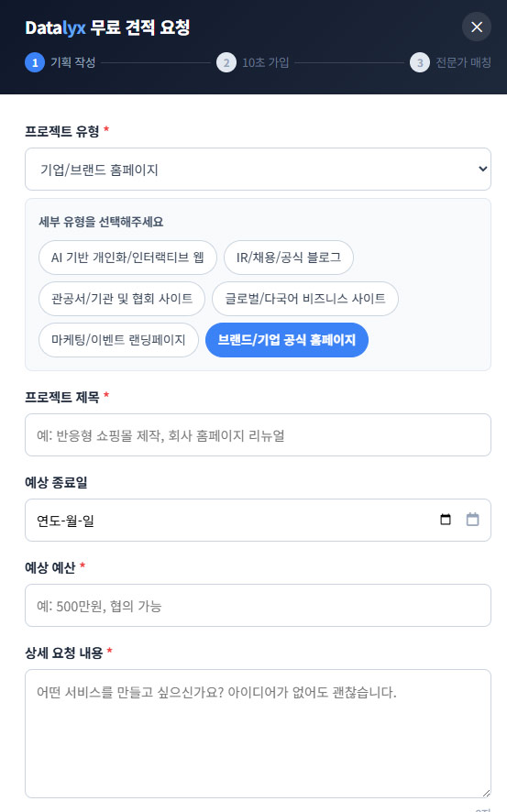Expand the 프로젝트 유형 dropdown chevron
This screenshot has width=507, height=812.
click(482, 169)
